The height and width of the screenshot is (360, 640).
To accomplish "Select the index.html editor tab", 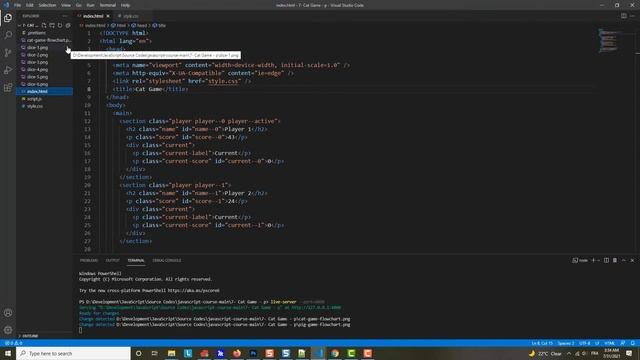I will pyautogui.click(x=93, y=16).
